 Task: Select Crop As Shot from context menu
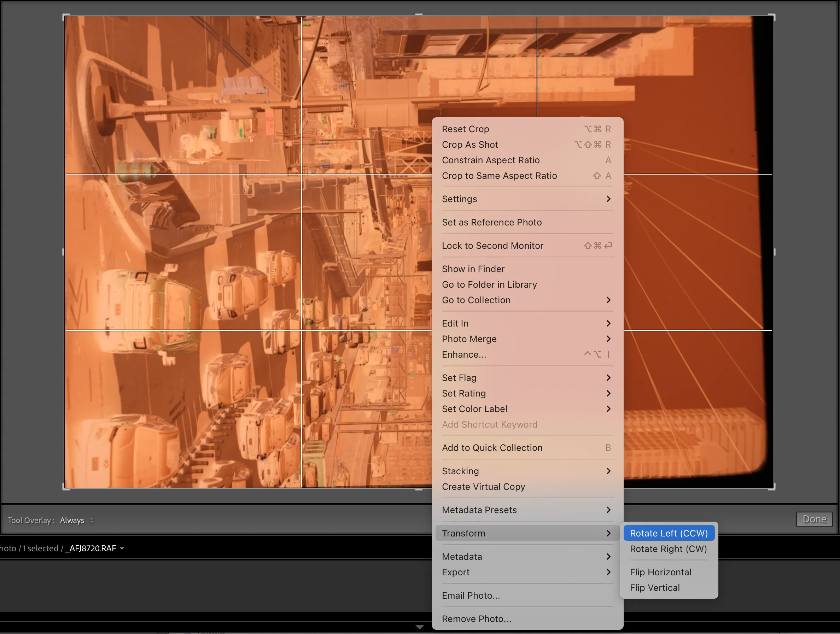(x=470, y=145)
